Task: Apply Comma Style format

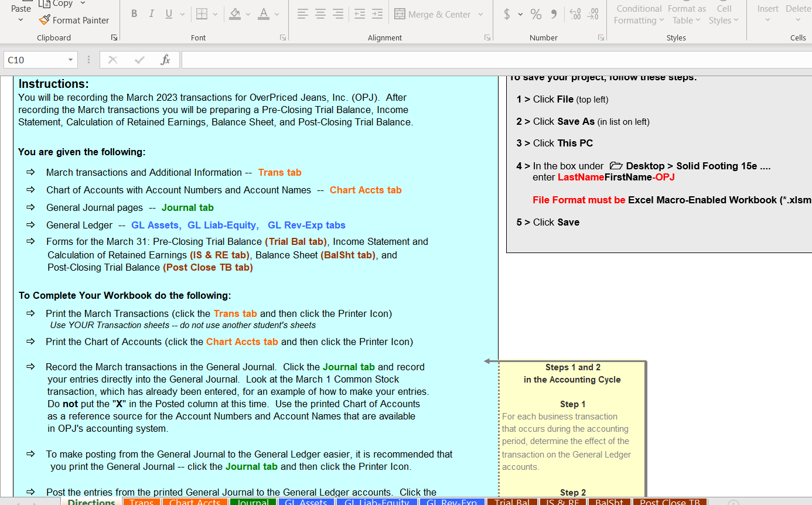Action: pyautogui.click(x=554, y=14)
